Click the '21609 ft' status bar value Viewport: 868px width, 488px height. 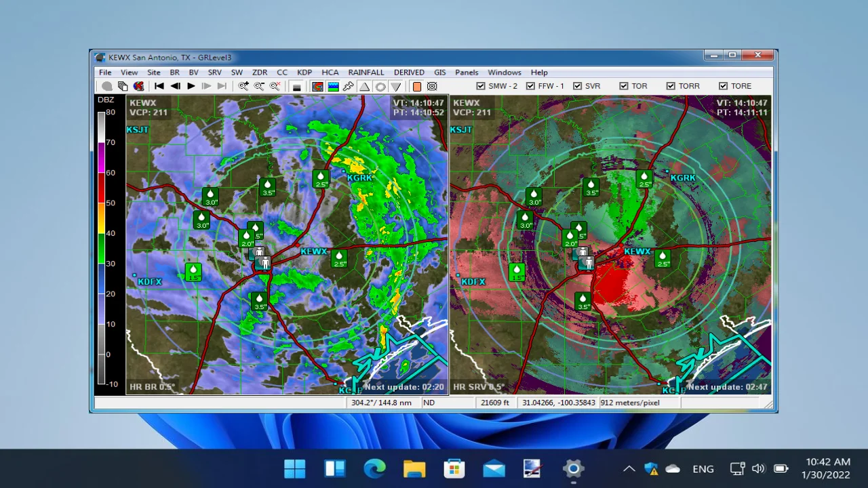[x=495, y=403]
